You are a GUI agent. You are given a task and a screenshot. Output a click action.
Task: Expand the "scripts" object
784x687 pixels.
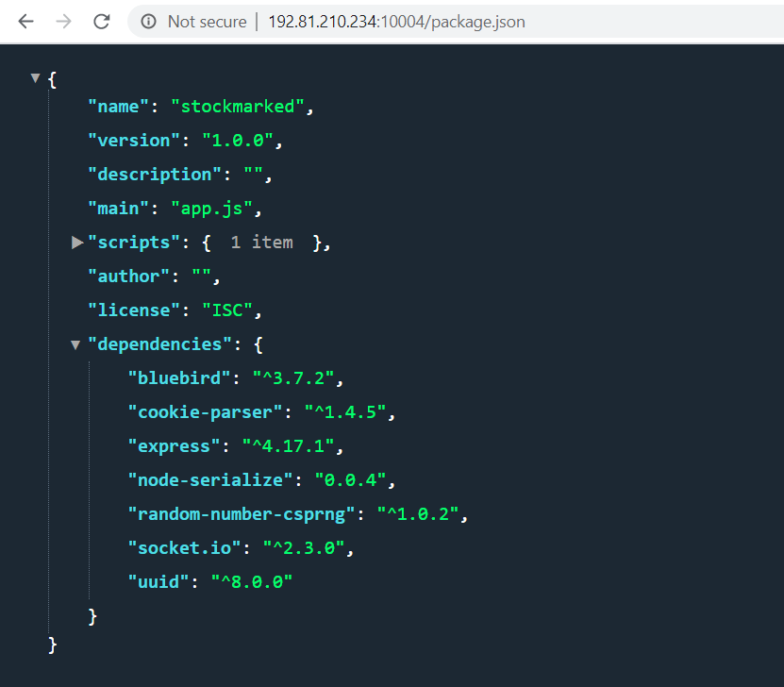[77, 243]
